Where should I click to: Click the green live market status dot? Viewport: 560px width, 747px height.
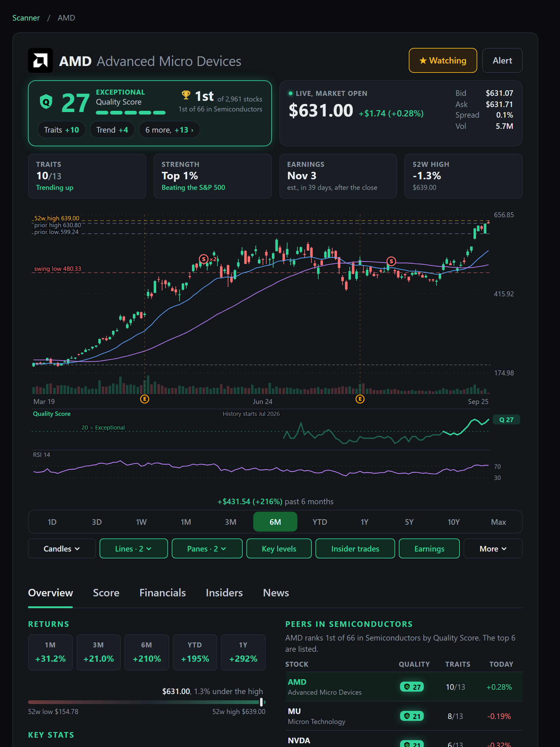(291, 93)
